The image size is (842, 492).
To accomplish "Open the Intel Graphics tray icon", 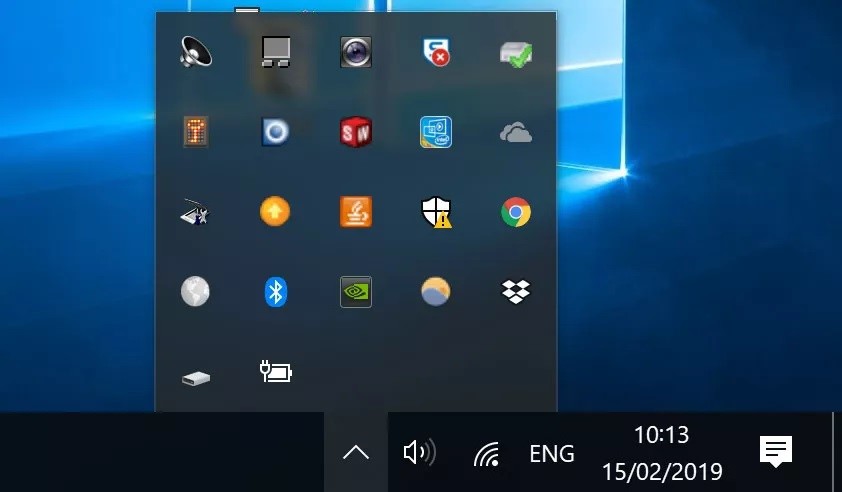I will [x=435, y=131].
